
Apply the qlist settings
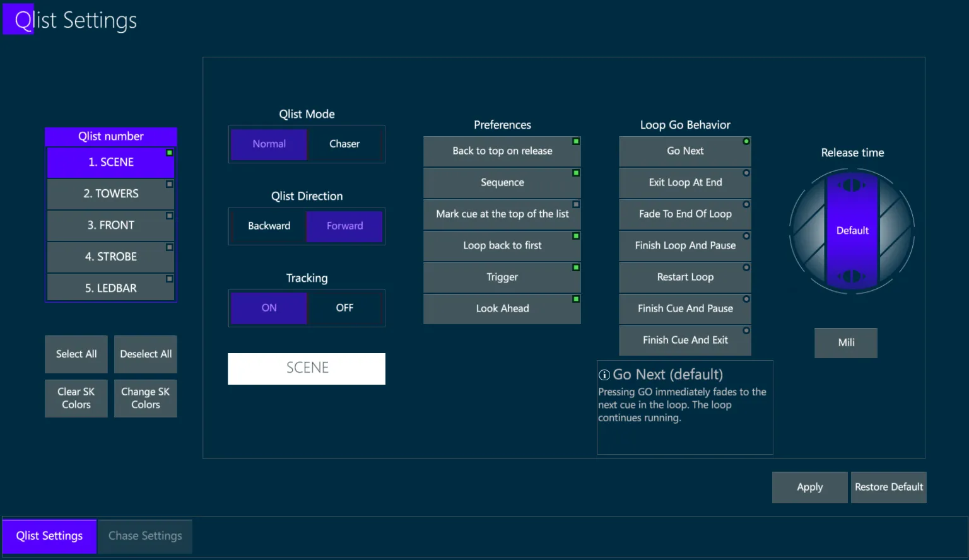810,487
